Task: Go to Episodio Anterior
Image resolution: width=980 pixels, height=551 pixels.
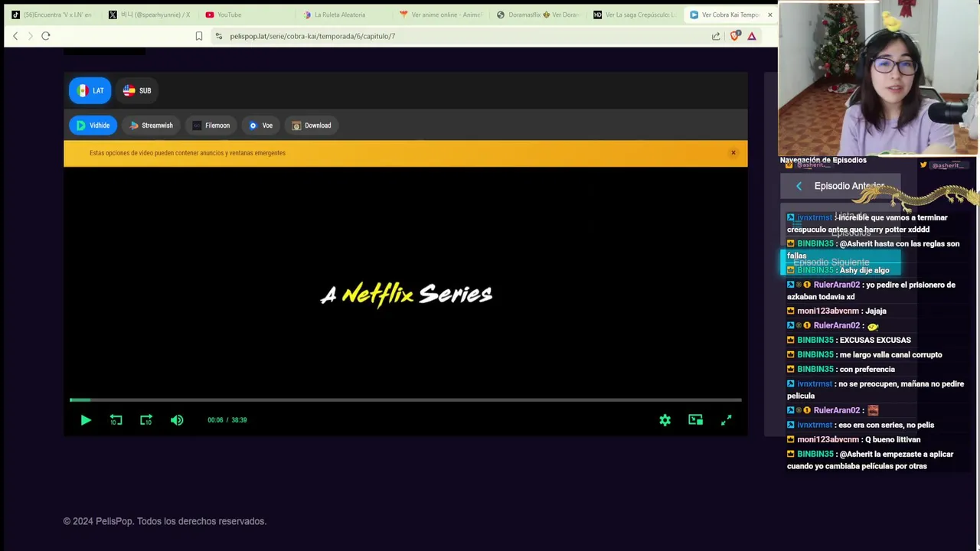Action: click(x=840, y=186)
